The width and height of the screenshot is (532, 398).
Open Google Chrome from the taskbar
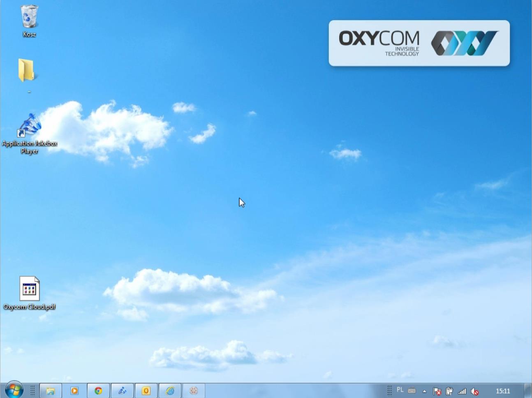pyautogui.click(x=98, y=391)
